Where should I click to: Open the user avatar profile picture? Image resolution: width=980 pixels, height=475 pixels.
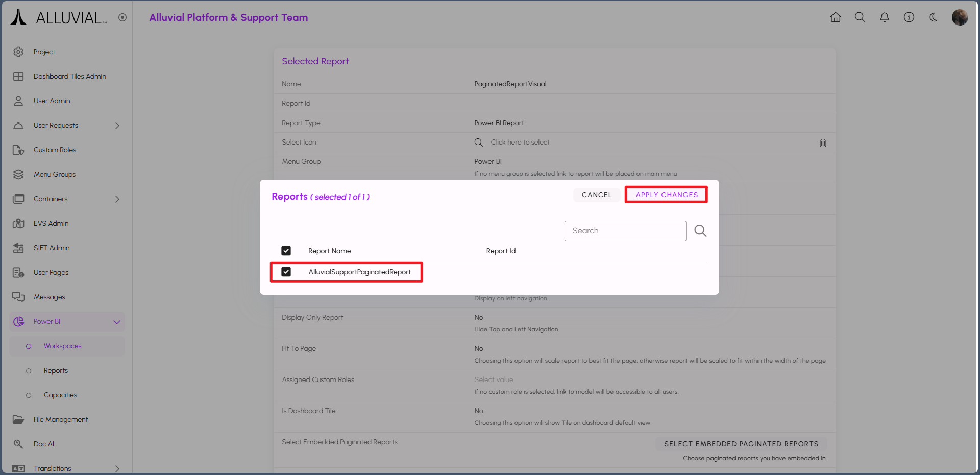960,17
